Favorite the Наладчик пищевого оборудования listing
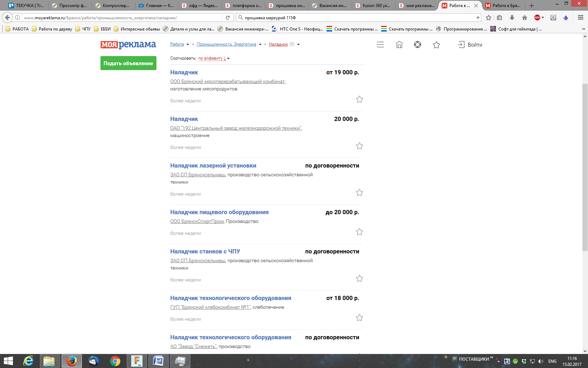The image size is (588, 368). click(x=359, y=232)
